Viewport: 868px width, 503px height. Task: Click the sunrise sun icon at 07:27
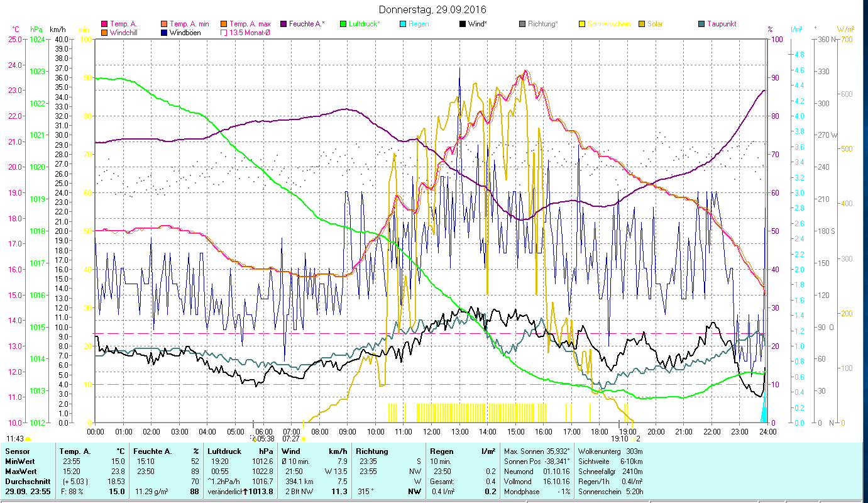pos(304,439)
